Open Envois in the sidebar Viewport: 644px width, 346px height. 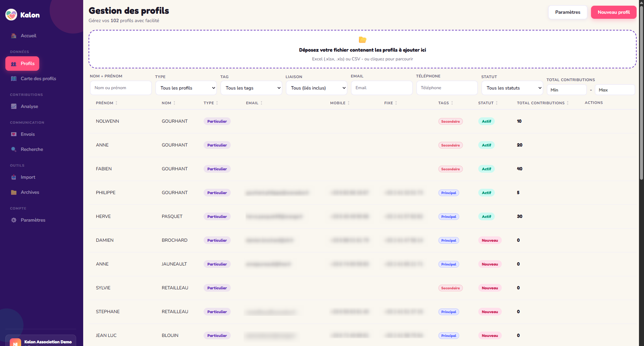pyautogui.click(x=28, y=134)
